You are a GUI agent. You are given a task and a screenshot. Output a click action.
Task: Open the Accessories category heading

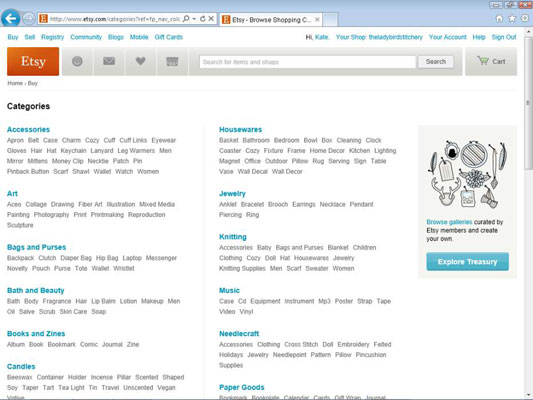[29, 129]
